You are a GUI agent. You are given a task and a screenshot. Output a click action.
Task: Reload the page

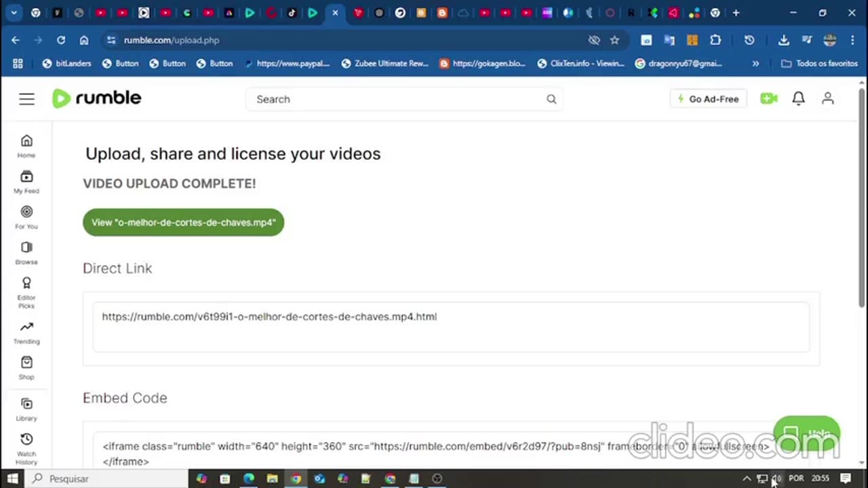(61, 40)
